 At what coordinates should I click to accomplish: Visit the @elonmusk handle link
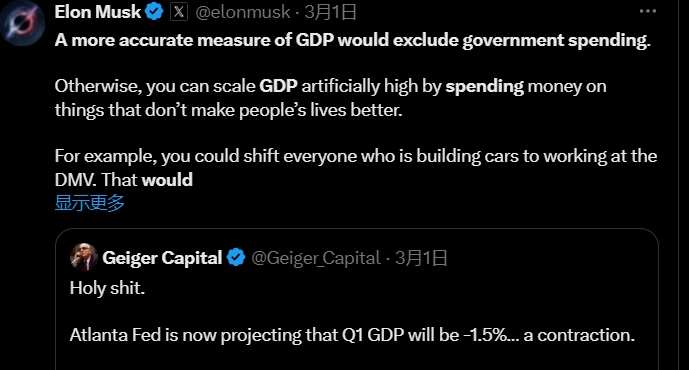click(243, 12)
